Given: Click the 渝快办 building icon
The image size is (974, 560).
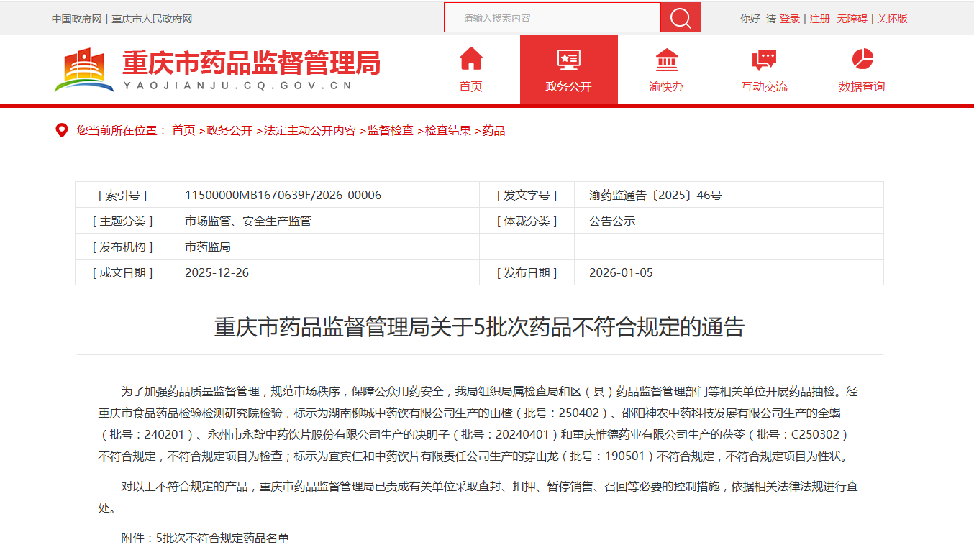Looking at the screenshot, I should (x=666, y=59).
